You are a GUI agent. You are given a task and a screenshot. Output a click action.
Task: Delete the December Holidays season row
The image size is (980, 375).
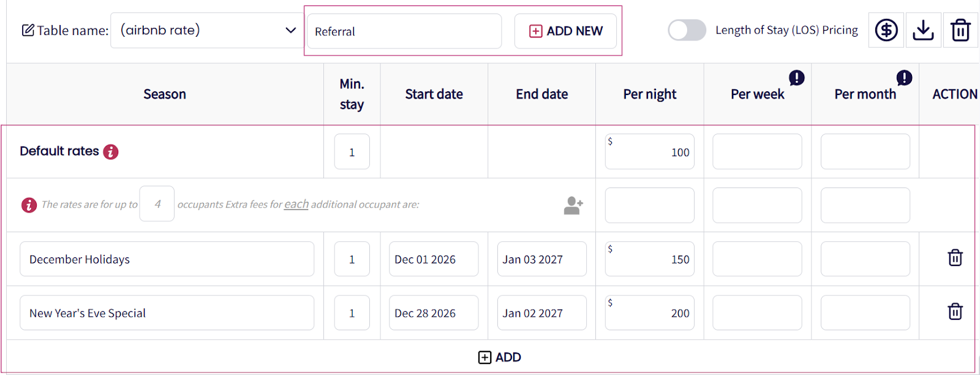(x=955, y=258)
